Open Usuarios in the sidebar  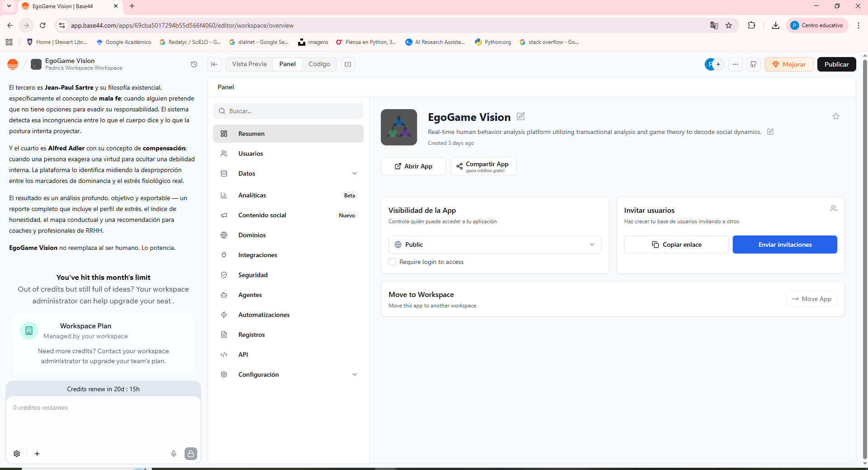(288, 153)
